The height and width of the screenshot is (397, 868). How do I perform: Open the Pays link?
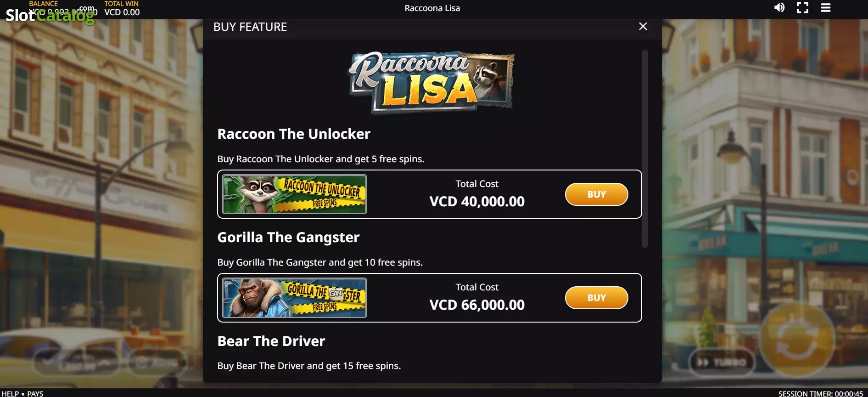click(35, 393)
